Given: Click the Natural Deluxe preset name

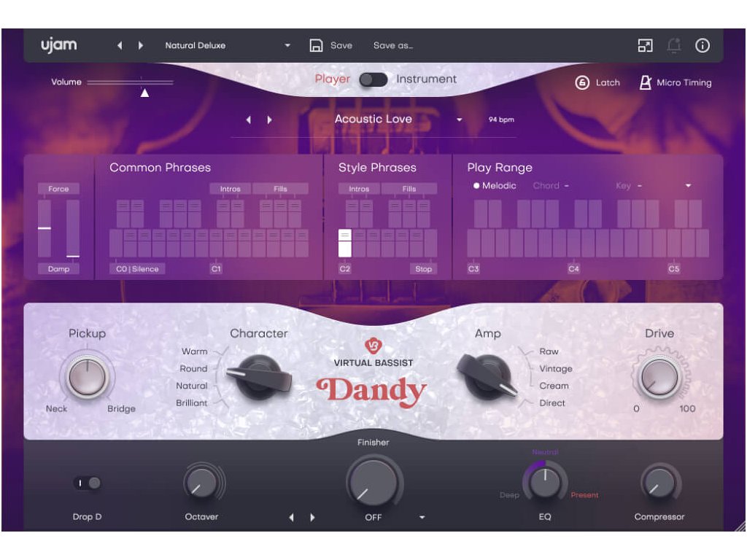Looking at the screenshot, I should tap(196, 45).
